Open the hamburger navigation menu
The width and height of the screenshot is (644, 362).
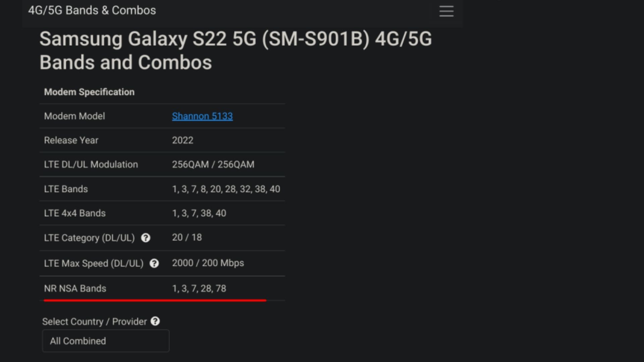point(446,11)
